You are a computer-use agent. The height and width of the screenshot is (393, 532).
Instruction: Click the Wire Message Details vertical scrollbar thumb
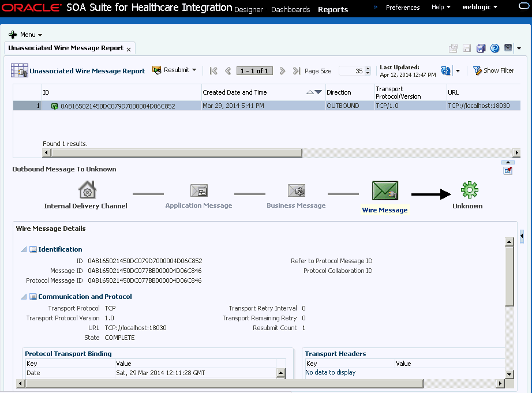(x=509, y=276)
